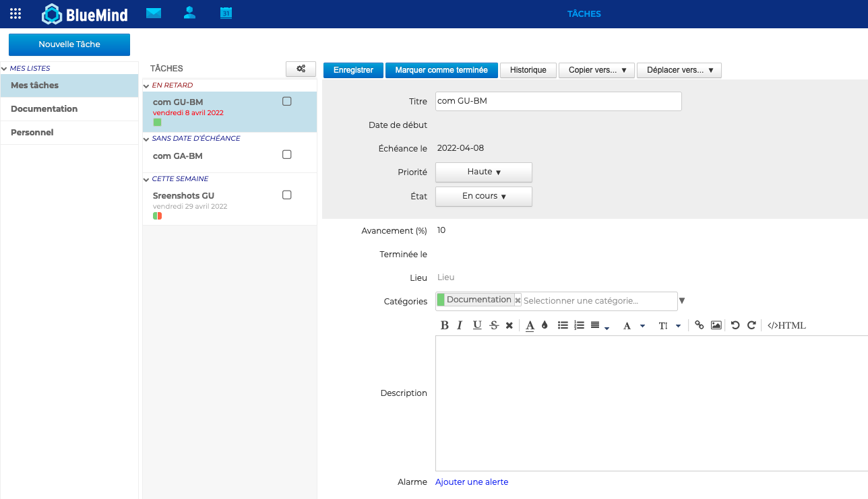
Task: Insert a link in the description
Action: pyautogui.click(x=699, y=325)
